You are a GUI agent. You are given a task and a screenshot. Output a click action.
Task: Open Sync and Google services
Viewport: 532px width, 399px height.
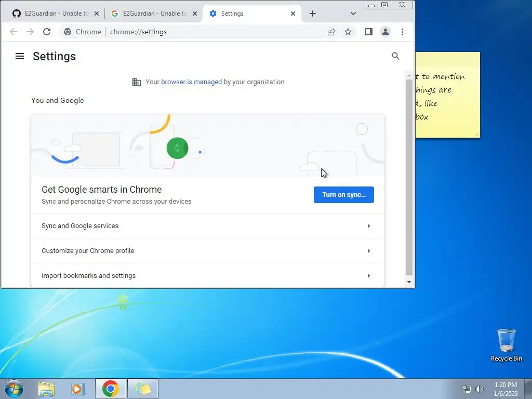208,226
